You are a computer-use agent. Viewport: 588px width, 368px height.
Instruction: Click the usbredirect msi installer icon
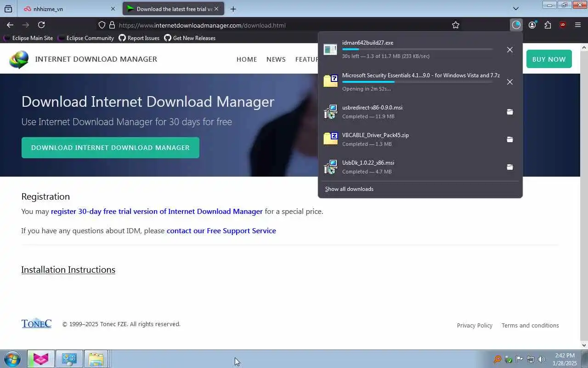(330, 112)
